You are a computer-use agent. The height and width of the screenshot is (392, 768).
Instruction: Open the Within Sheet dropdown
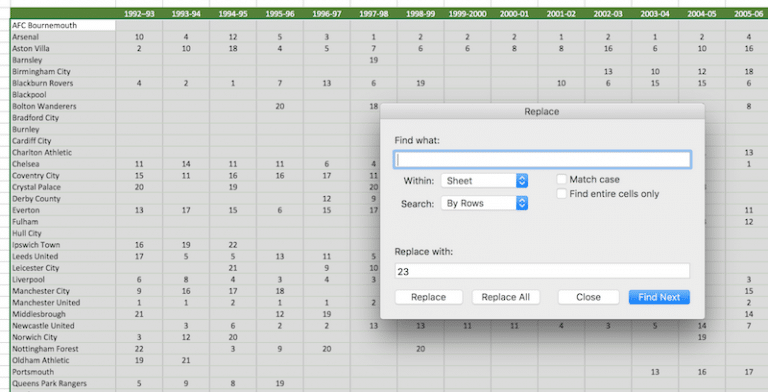[484, 181]
